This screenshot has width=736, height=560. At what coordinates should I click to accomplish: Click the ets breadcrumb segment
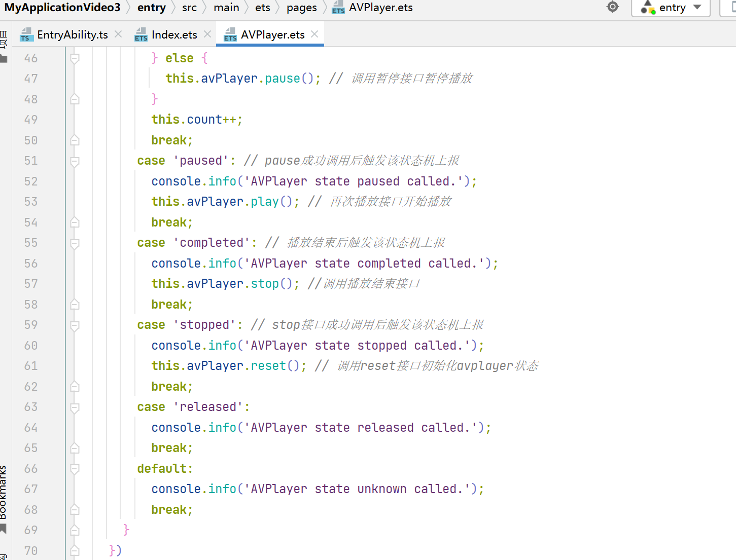pos(263,8)
